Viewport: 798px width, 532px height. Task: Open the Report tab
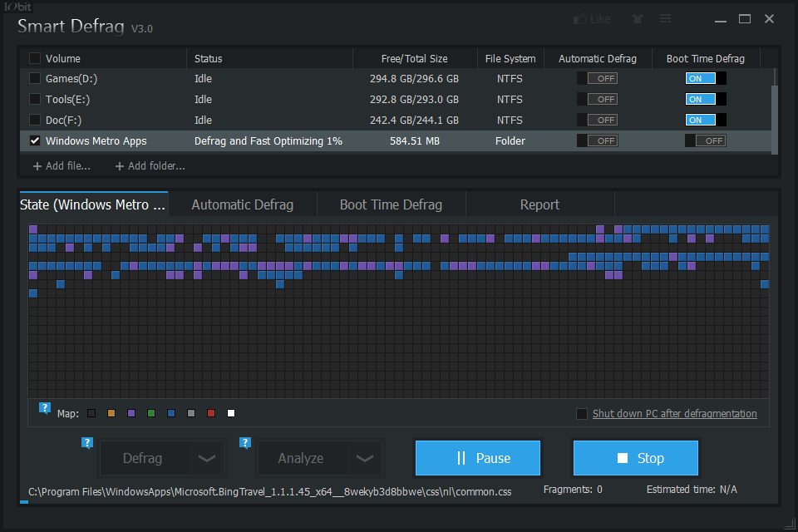tap(539, 204)
